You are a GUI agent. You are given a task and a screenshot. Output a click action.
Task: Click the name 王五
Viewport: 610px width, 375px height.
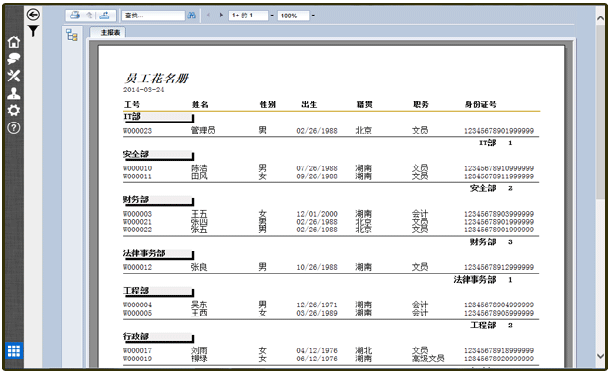pyautogui.click(x=199, y=214)
